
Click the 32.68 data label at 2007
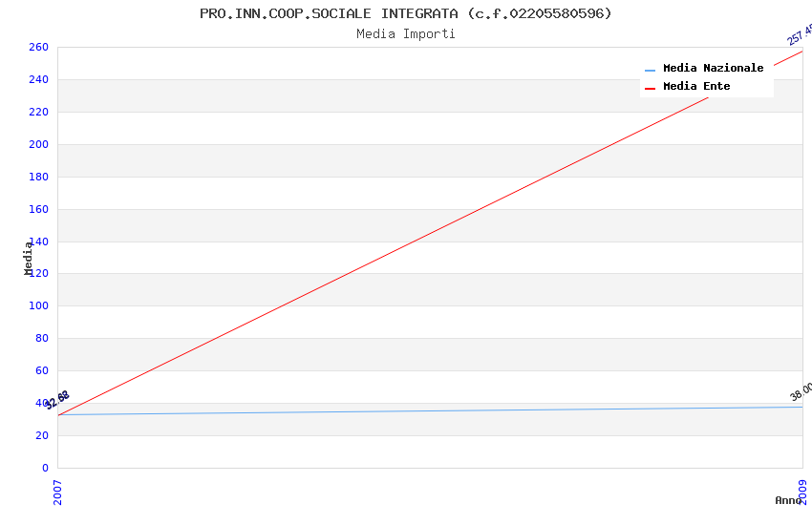coord(57,400)
